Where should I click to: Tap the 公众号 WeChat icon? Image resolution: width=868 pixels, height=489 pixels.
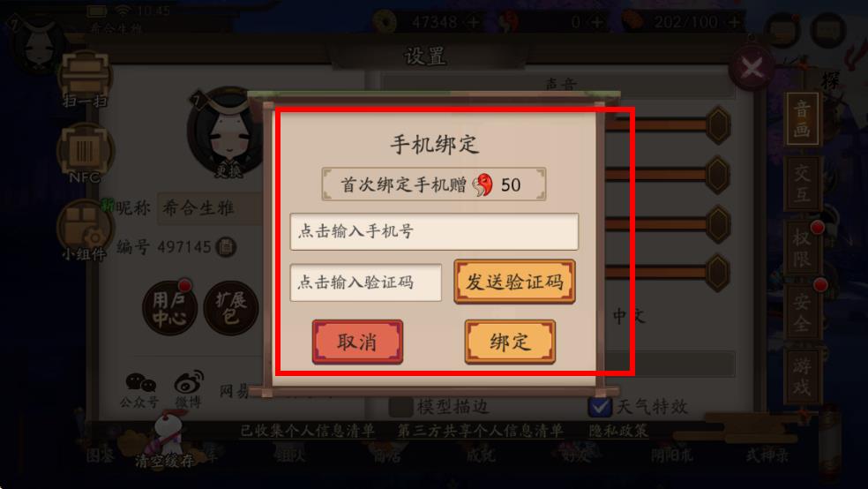[139, 390]
